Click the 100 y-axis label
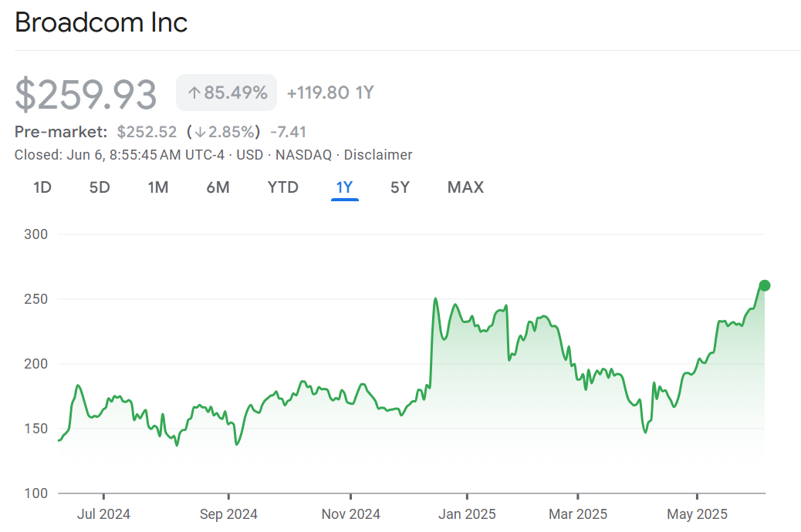The height and width of the screenshot is (532, 801). point(35,493)
